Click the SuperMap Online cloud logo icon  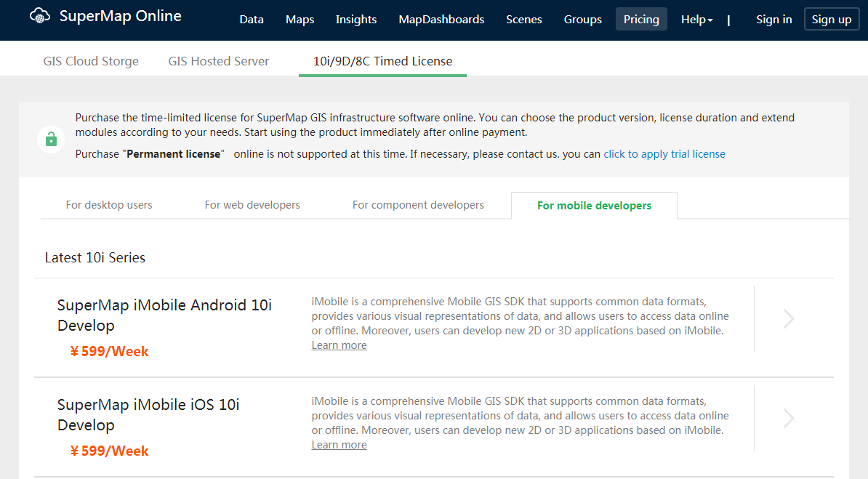tap(40, 16)
